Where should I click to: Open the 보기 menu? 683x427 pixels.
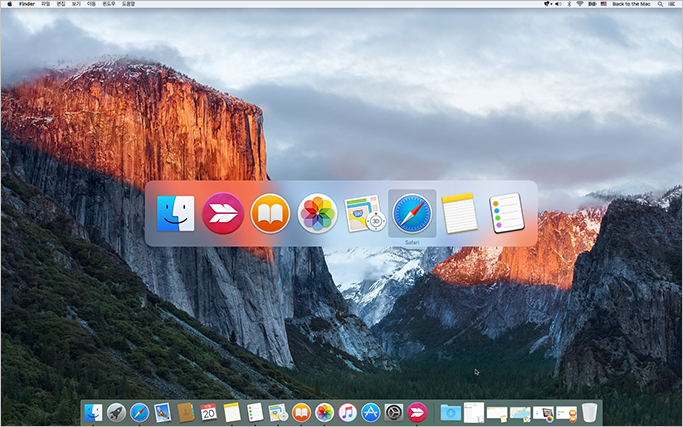[76, 4]
